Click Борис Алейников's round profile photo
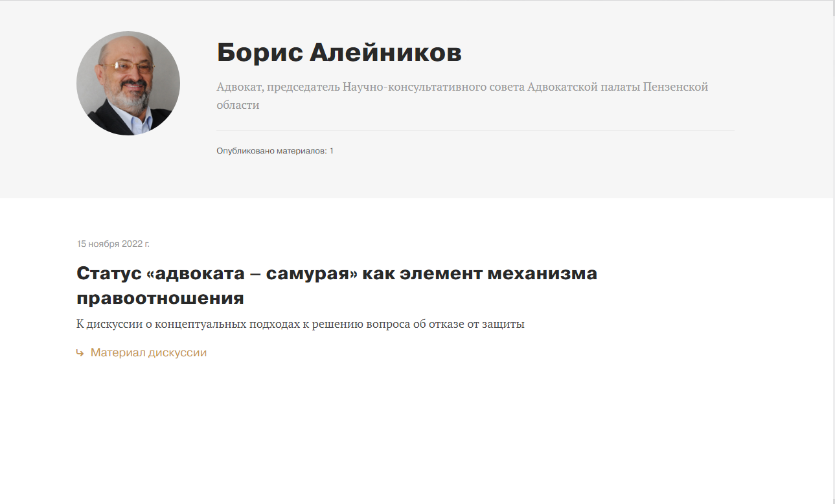Image resolution: width=835 pixels, height=504 pixels. 128,84
